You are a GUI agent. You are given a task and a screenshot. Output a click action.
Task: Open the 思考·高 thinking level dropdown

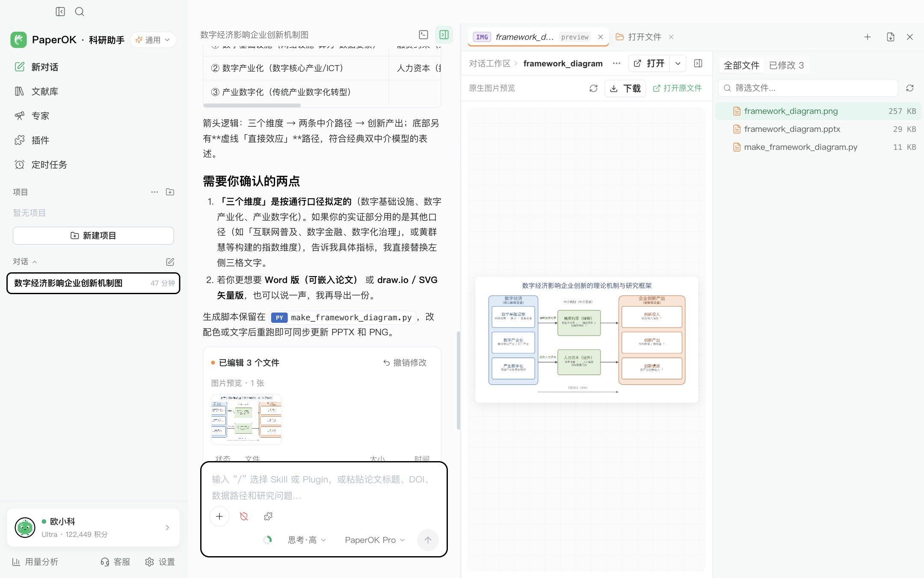coord(307,540)
